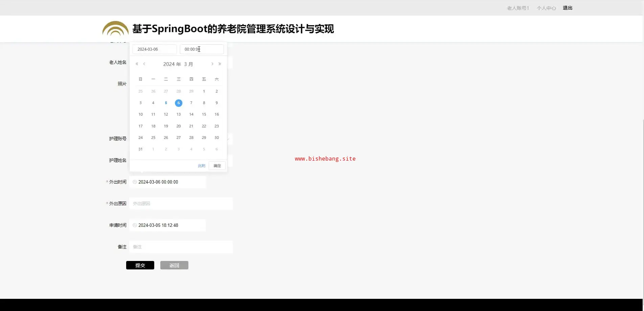Pick day 7 in the calendar
The width and height of the screenshot is (644, 311).
pyautogui.click(x=191, y=103)
